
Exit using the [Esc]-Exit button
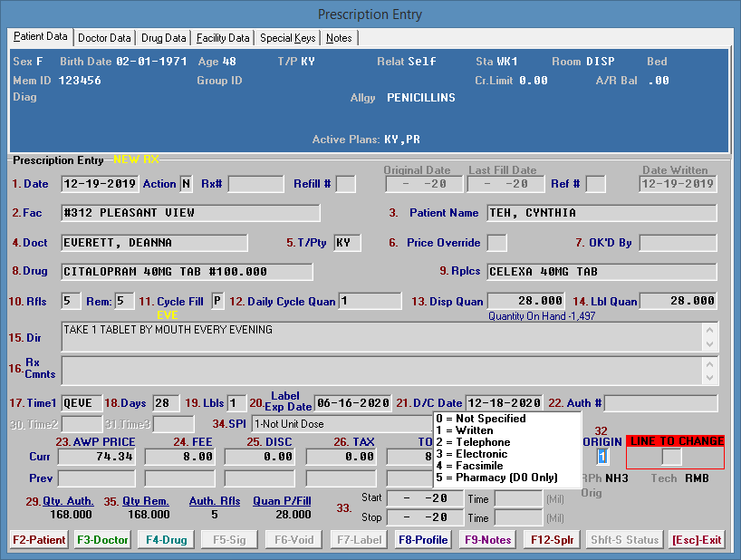[697, 540]
